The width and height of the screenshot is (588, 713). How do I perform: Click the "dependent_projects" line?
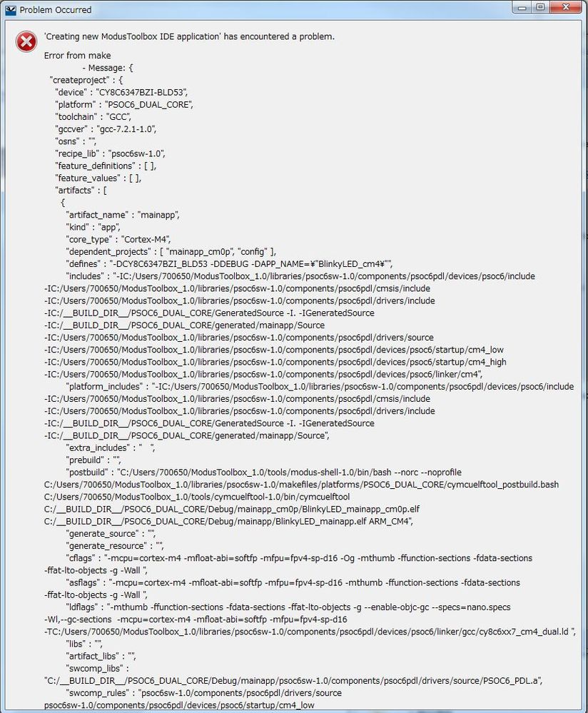pos(171,252)
